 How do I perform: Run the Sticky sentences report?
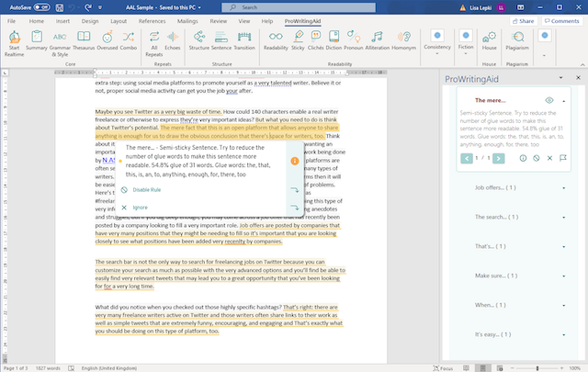coord(298,41)
